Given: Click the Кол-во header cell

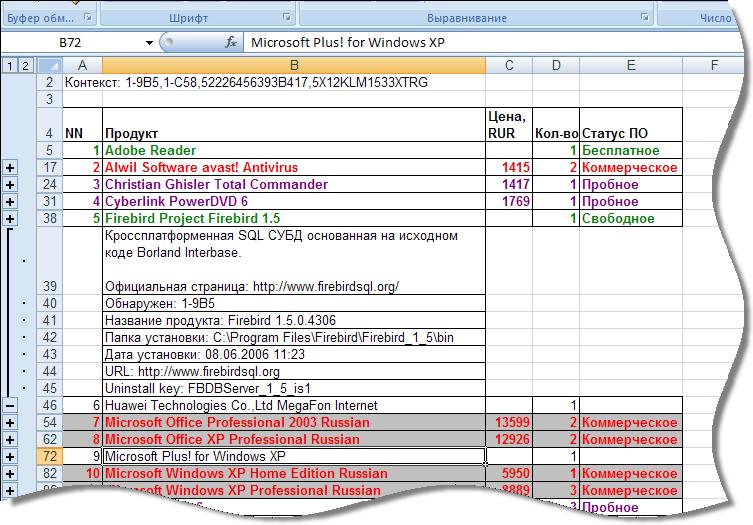Looking at the screenshot, I should coord(556,125).
